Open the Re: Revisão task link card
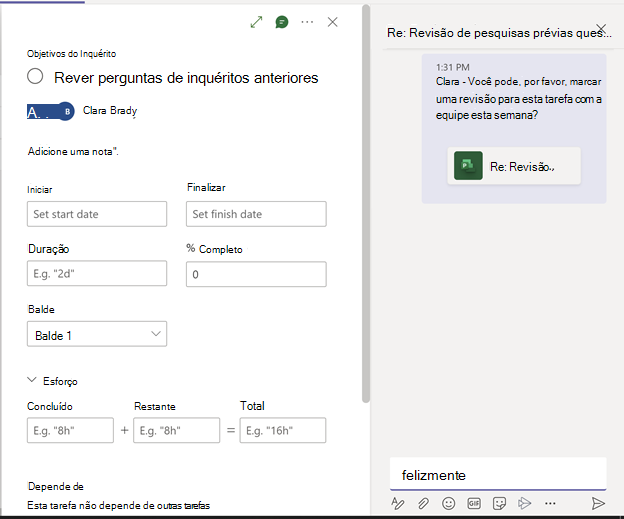This screenshot has width=624, height=519. point(514,166)
